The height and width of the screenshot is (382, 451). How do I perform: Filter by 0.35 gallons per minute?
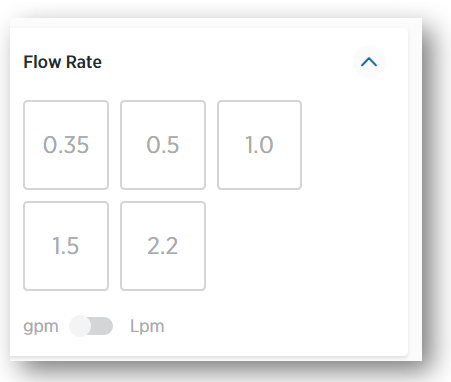66,145
